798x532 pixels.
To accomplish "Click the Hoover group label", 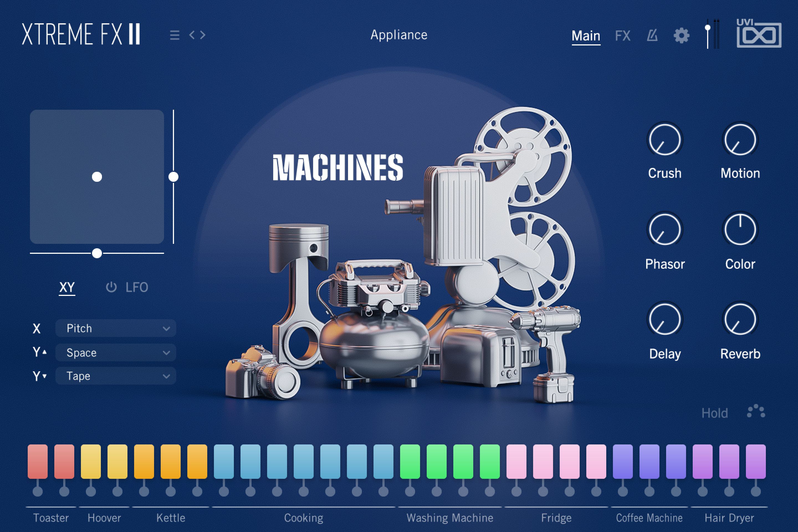I will tap(104, 518).
